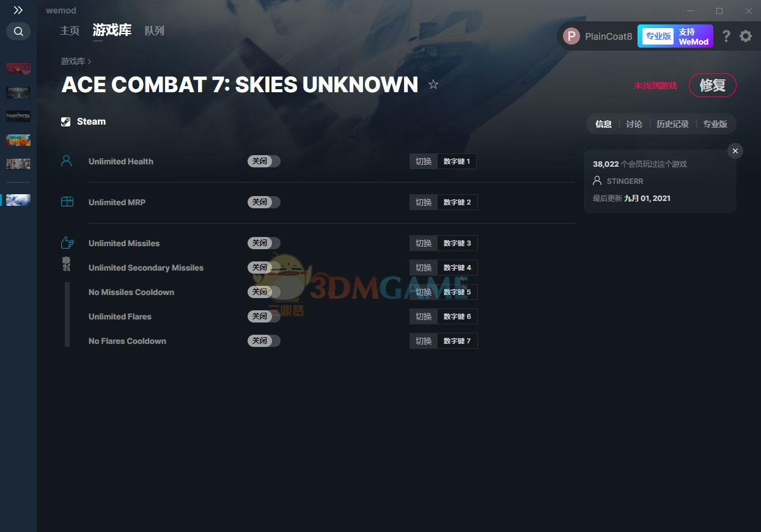
Task: Open the help question mark icon
Action: click(x=726, y=36)
